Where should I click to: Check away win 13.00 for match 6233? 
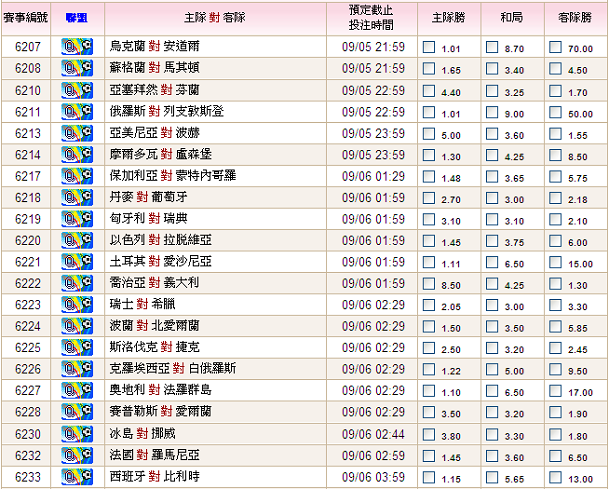click(x=555, y=477)
